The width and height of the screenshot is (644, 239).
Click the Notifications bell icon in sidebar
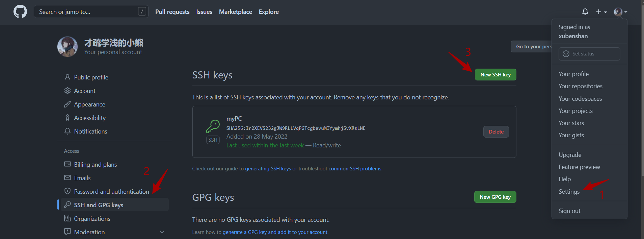click(x=68, y=131)
